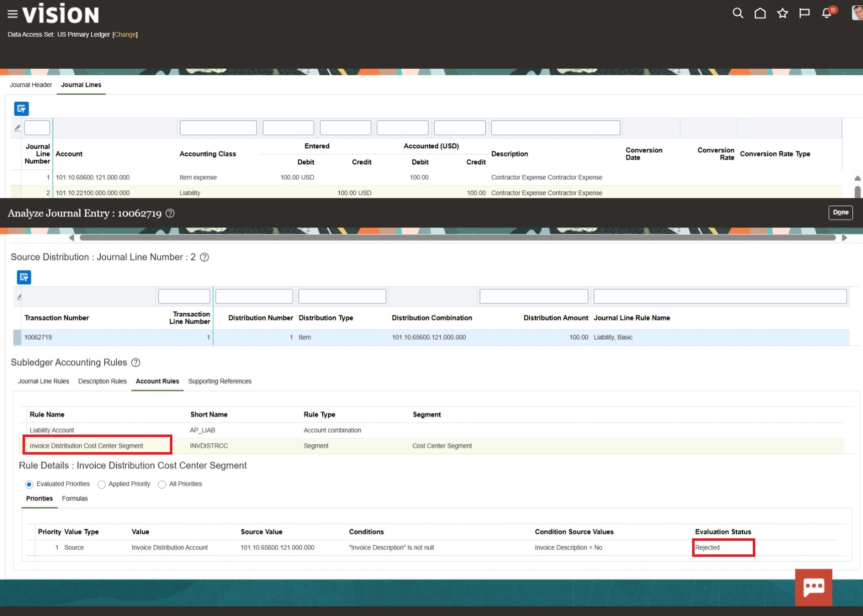Open help icon beside Analyze Journal Entry title
This screenshot has height=616, width=863.
point(170,213)
